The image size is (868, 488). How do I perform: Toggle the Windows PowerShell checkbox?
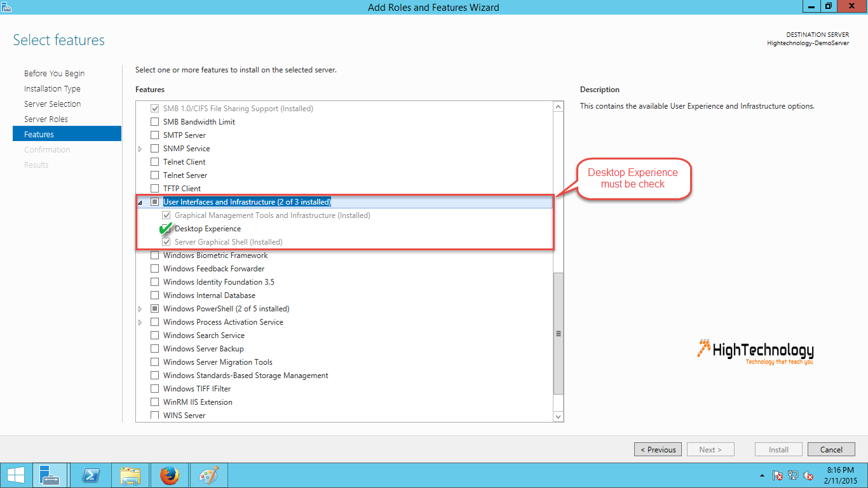click(154, 309)
